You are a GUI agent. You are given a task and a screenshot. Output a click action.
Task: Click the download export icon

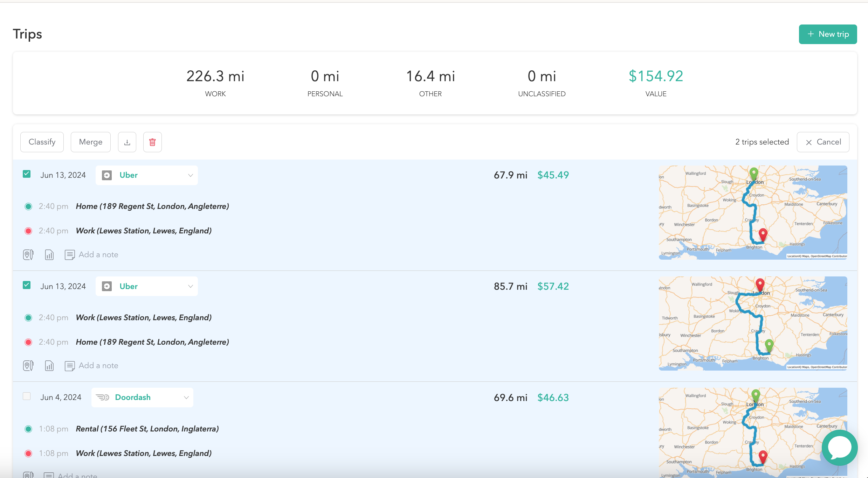[127, 142]
